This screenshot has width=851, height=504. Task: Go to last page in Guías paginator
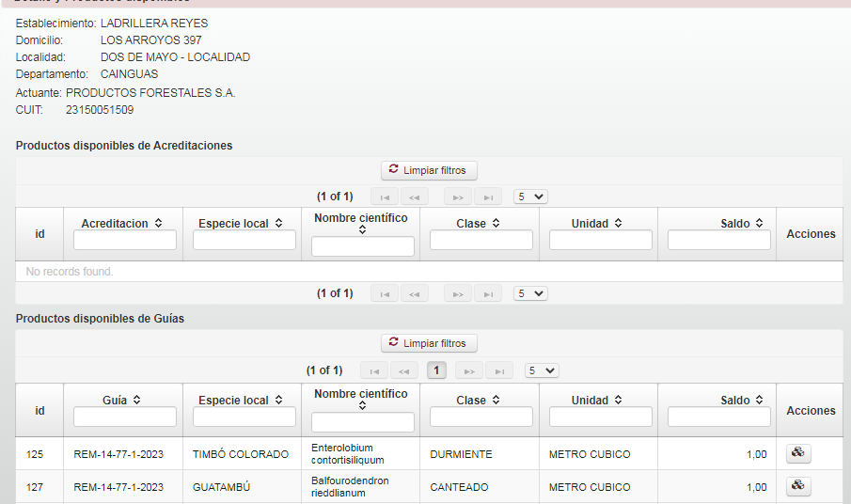tap(499, 370)
